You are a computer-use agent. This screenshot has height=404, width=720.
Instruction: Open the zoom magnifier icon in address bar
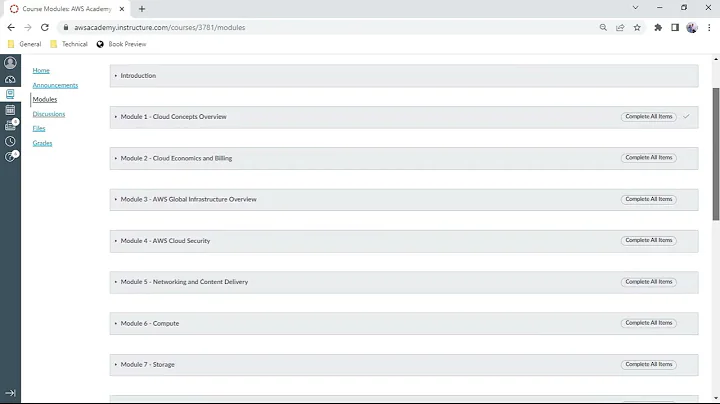[x=603, y=28]
